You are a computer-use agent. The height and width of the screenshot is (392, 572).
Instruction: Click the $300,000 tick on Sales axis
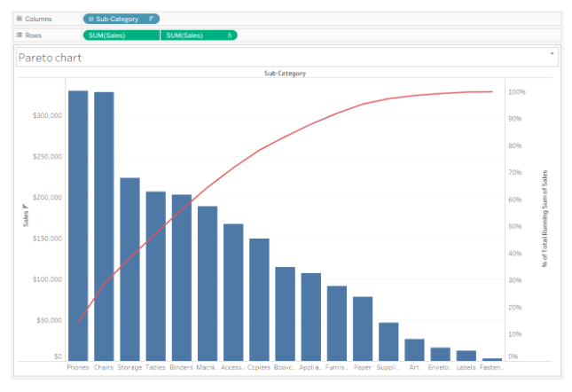tap(47, 115)
